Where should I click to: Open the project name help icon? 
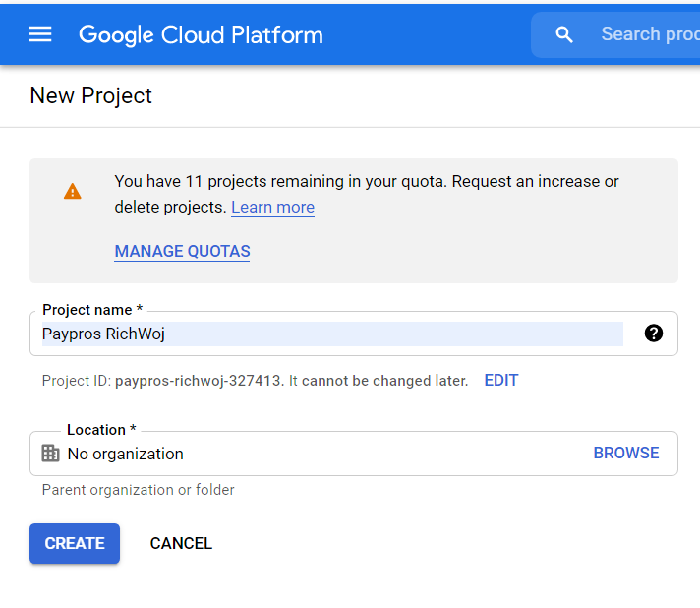coord(653,334)
